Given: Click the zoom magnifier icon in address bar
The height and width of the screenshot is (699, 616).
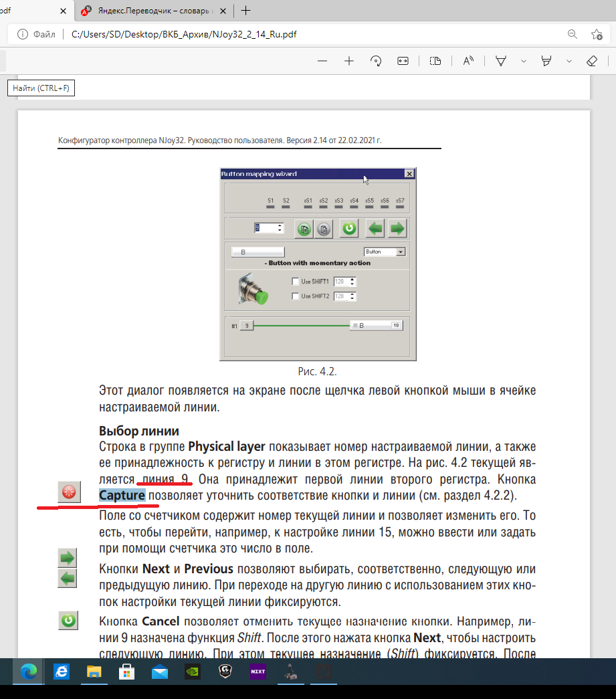Looking at the screenshot, I should [x=573, y=34].
